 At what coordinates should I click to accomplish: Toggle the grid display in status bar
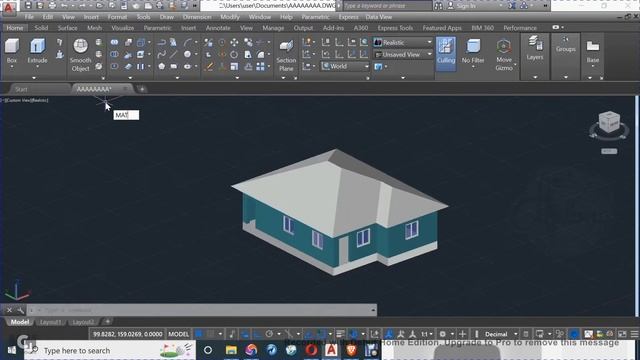[x=199, y=334]
